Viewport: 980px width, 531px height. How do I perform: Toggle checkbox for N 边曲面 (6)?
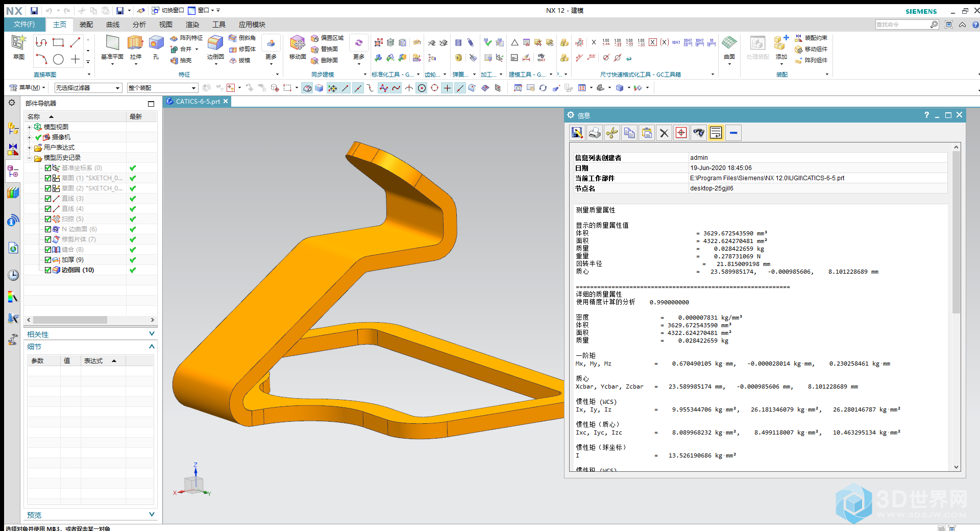tap(48, 229)
